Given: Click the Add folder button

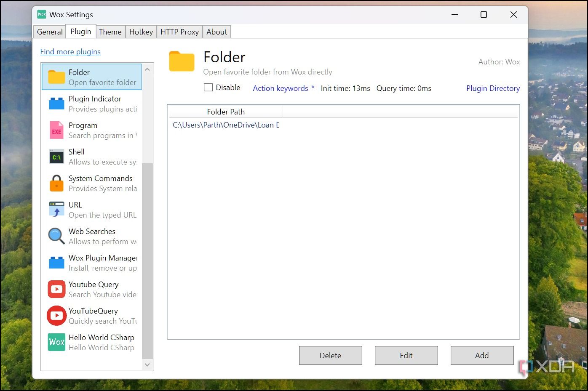Looking at the screenshot, I should click(x=482, y=356).
